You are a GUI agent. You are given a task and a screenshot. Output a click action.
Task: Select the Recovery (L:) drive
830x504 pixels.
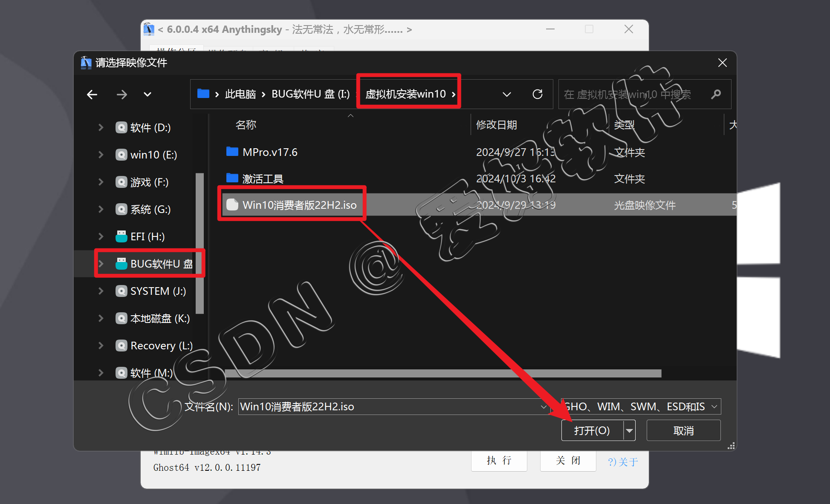[x=161, y=346]
